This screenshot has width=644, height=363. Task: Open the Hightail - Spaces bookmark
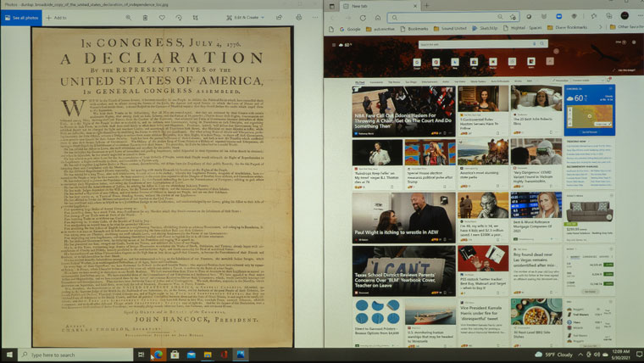[523, 28]
